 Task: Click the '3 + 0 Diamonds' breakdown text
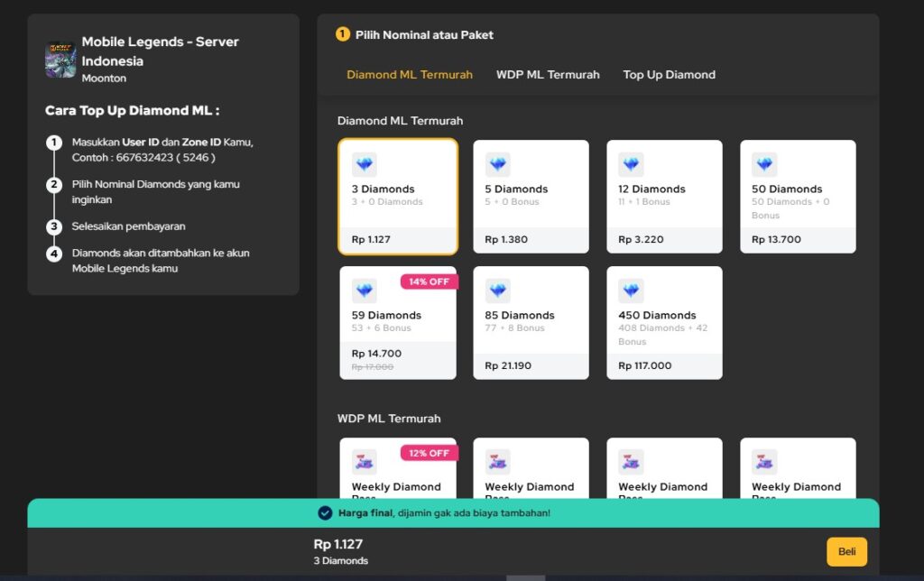click(387, 201)
